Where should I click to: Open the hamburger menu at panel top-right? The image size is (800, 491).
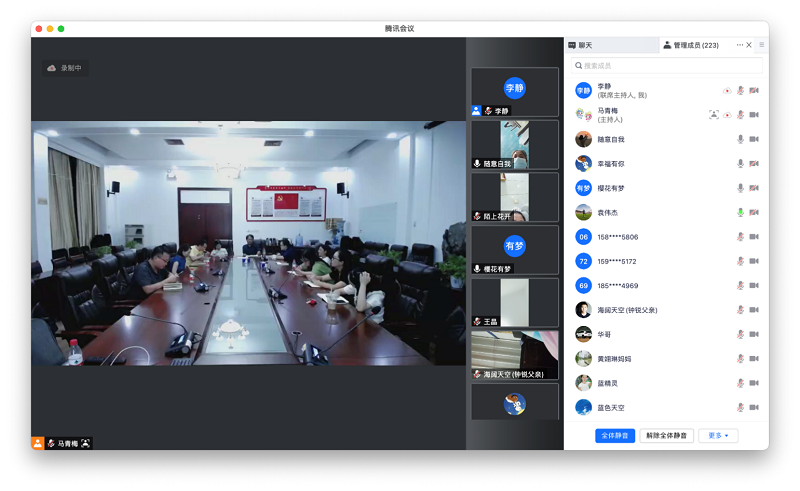761,45
